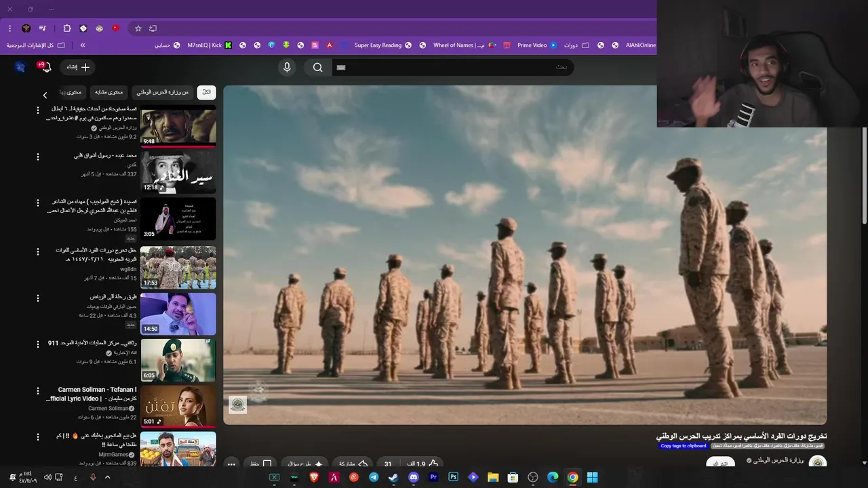
Task: Click the حفظ save button
Action: click(260, 464)
